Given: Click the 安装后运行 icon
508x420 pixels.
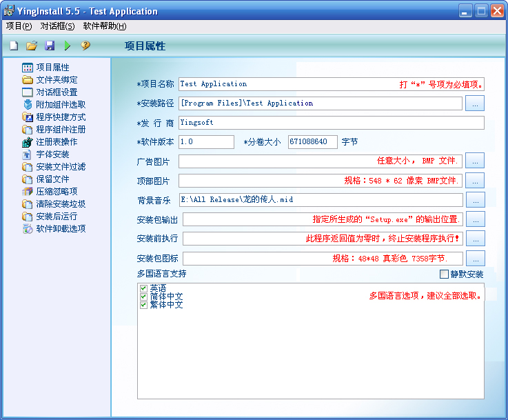Looking at the screenshot, I should pyautogui.click(x=28, y=217).
